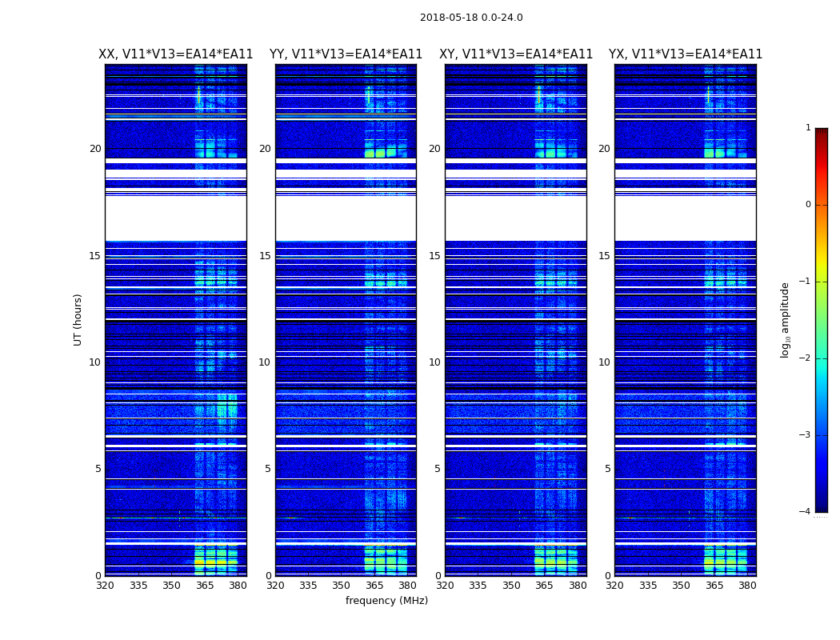Click the "UT (hours)" y-axis label
840x640 pixels.
[x=78, y=319]
